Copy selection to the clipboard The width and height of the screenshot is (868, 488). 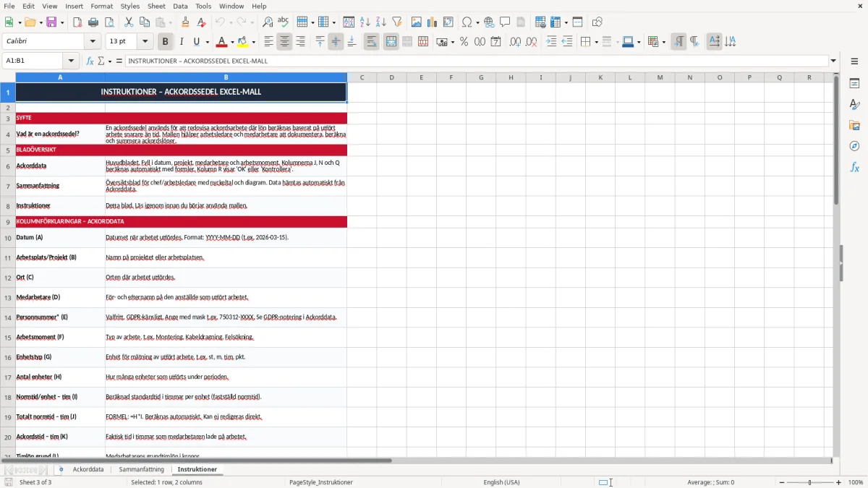(145, 22)
